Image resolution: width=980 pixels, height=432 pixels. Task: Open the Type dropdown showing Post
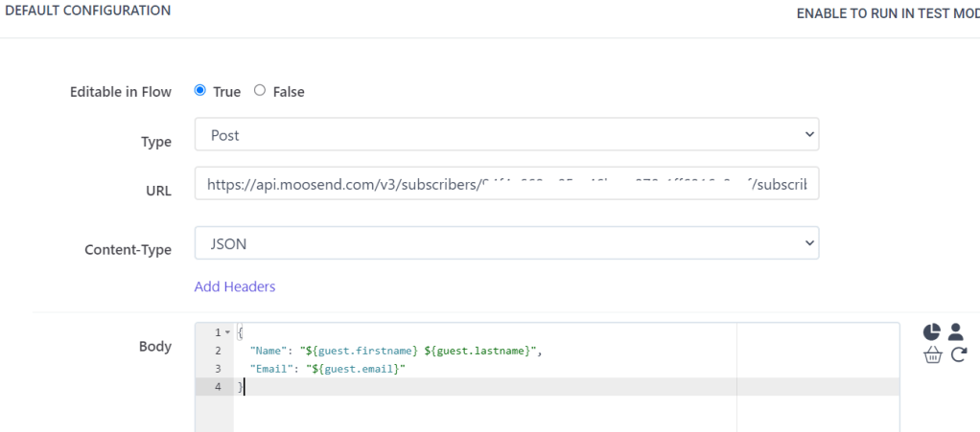(x=506, y=135)
